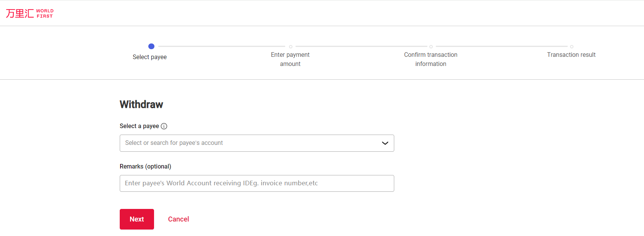The image size is (644, 236).
Task: Go to Confirm transaction information step label
Action: click(430, 59)
